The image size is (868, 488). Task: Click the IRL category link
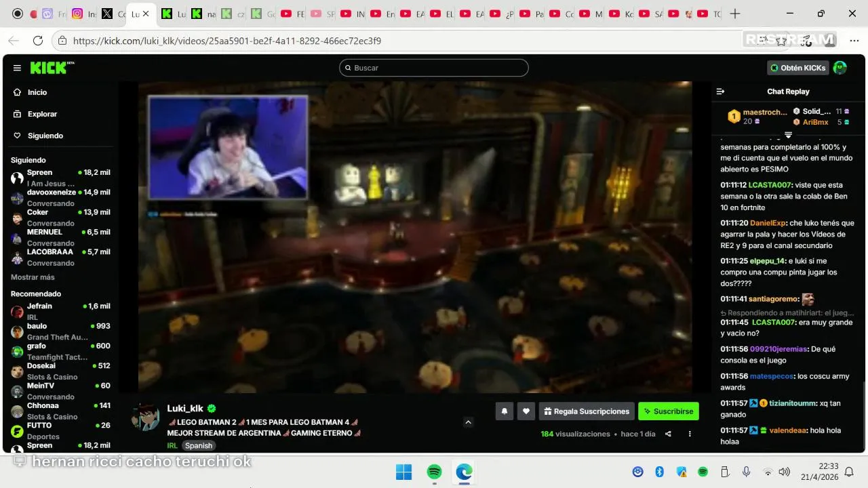[172, 445]
